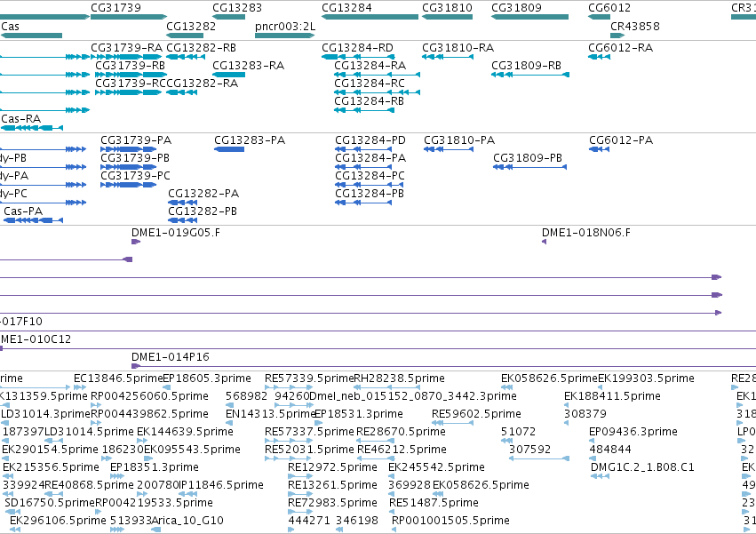Click the EP09436.3prime EST label

(633, 432)
